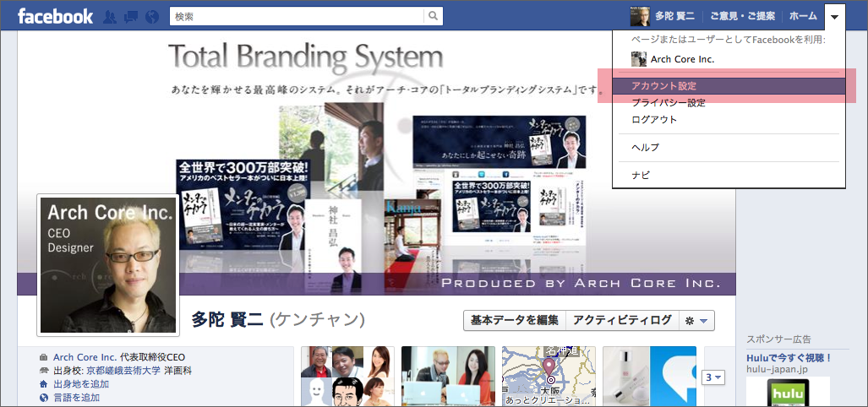Click 言語を追加 link
The height and width of the screenshot is (407, 868).
pos(76,397)
